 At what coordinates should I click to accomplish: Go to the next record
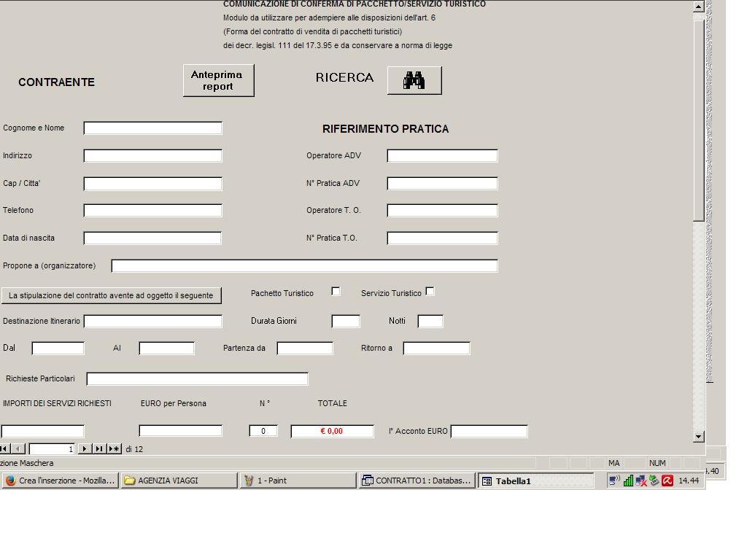point(85,449)
